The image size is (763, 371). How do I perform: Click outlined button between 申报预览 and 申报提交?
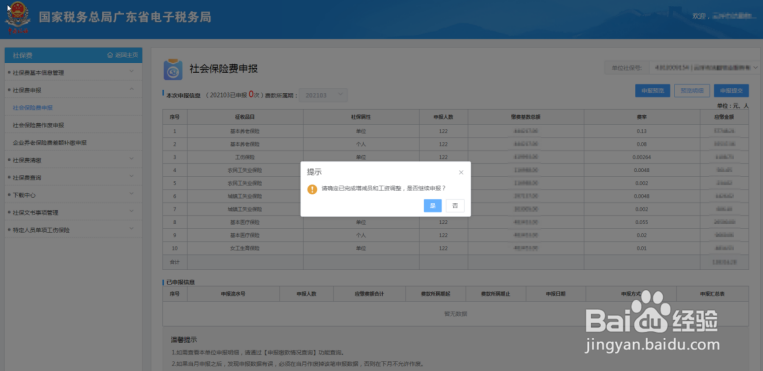tap(692, 91)
